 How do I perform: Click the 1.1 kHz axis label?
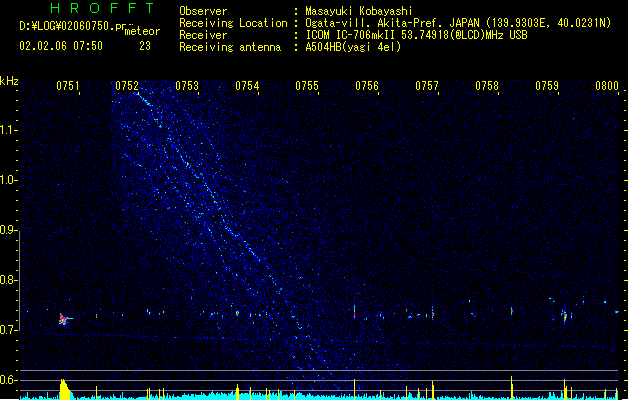pos(8,130)
